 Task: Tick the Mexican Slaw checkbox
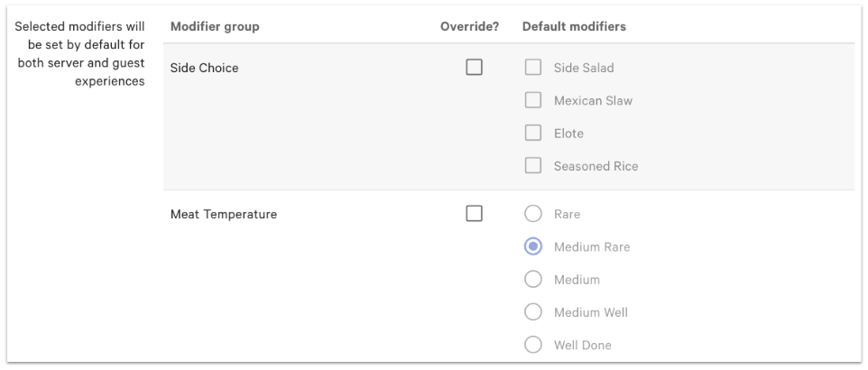click(x=533, y=100)
